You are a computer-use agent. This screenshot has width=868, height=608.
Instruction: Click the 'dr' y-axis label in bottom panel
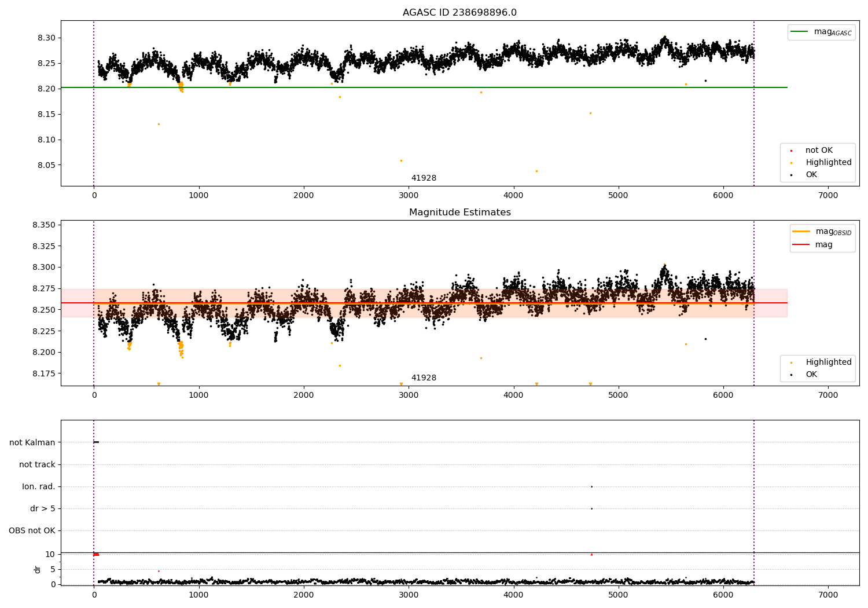(x=38, y=569)
